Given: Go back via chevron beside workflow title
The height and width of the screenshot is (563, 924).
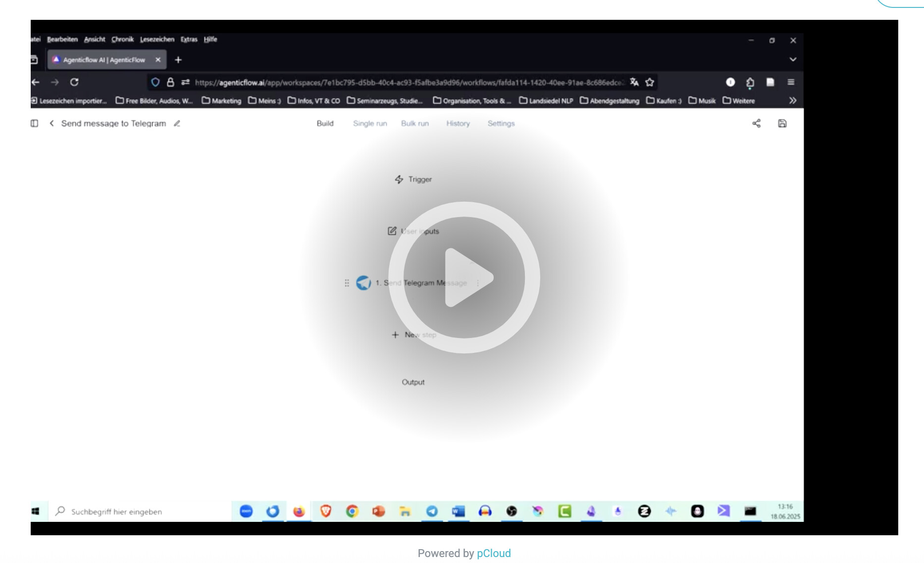Looking at the screenshot, I should click(51, 123).
